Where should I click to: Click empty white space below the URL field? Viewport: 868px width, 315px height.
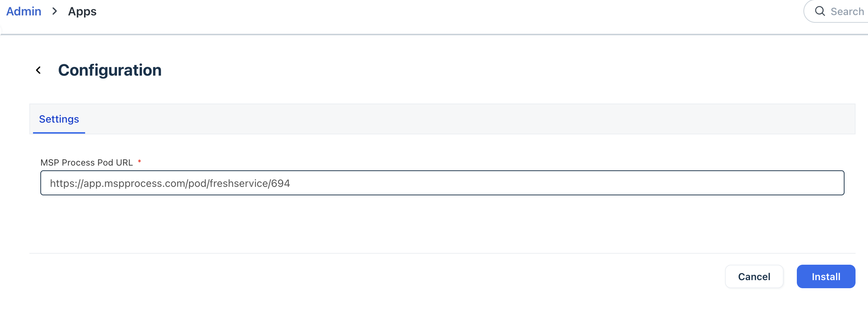coord(367,224)
